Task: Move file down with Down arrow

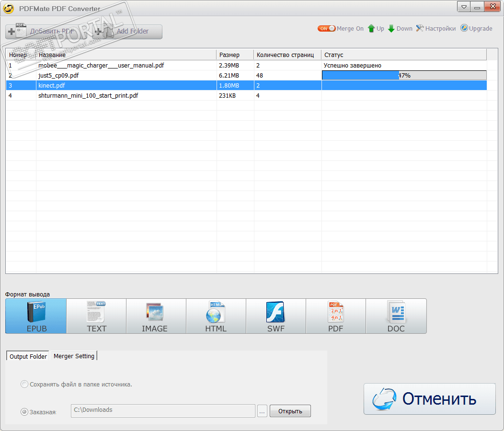Action: 400,29
